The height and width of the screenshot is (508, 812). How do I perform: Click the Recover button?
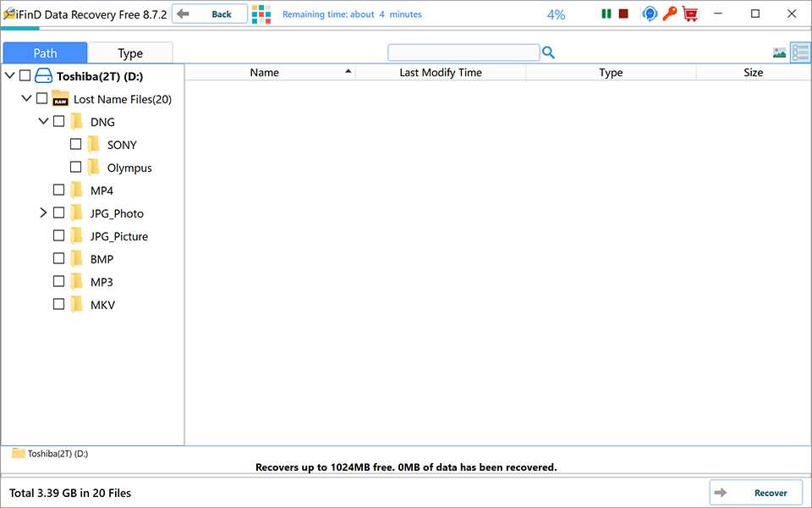point(756,493)
